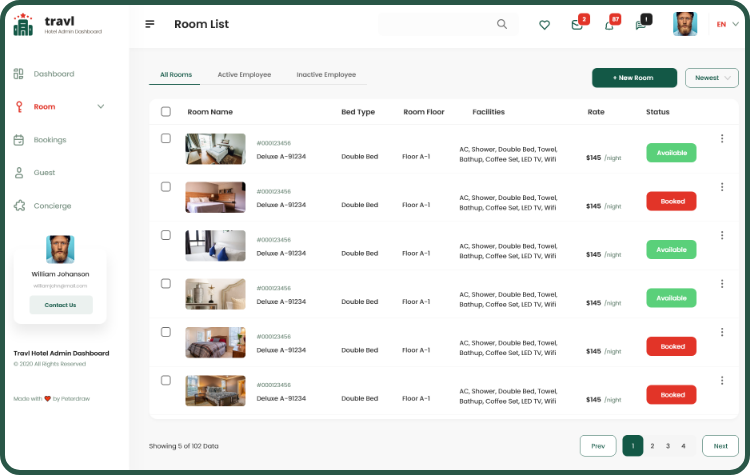Open the EN language dropdown
Viewport: 750px width, 475px height.
click(x=725, y=24)
